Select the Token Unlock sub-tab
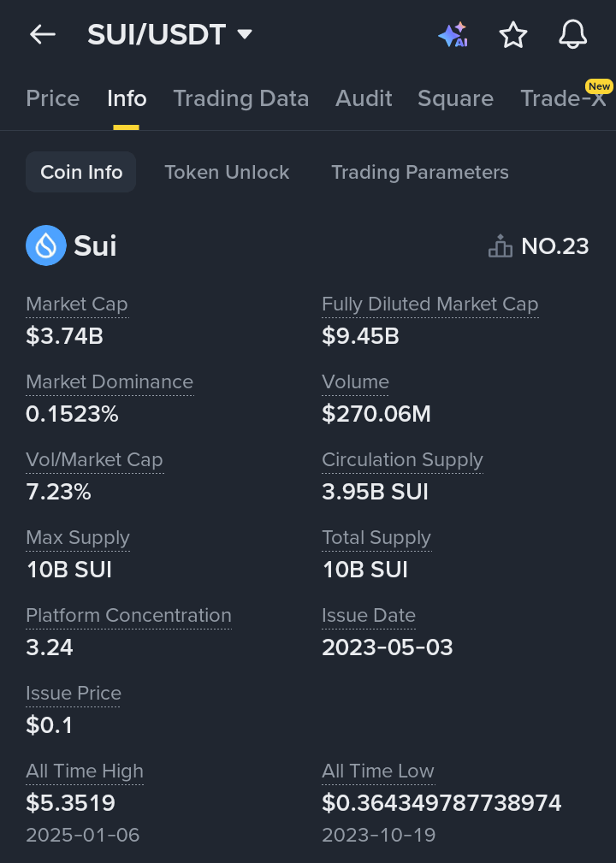 227,172
